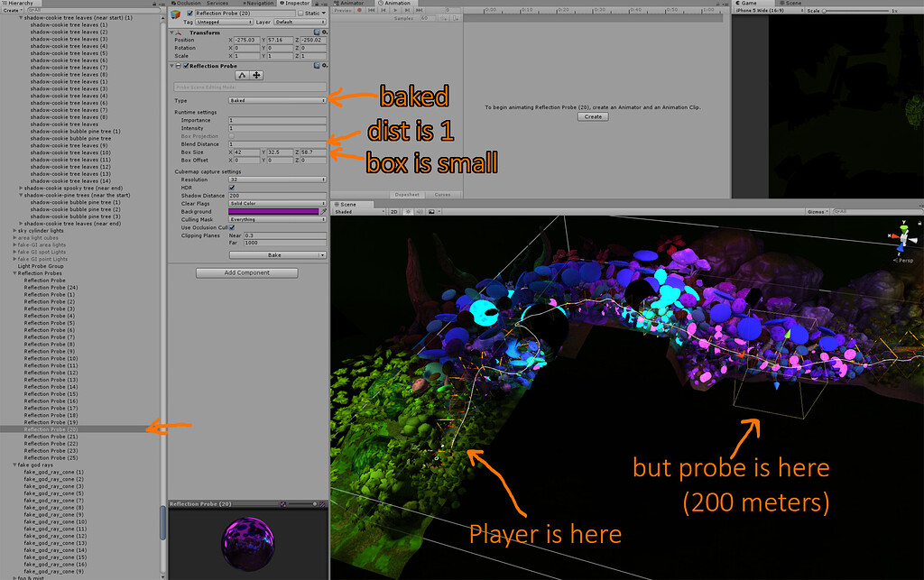The width and height of the screenshot is (924, 580).
Task: Toggle scene lighting with the sun icon
Action: (408, 212)
